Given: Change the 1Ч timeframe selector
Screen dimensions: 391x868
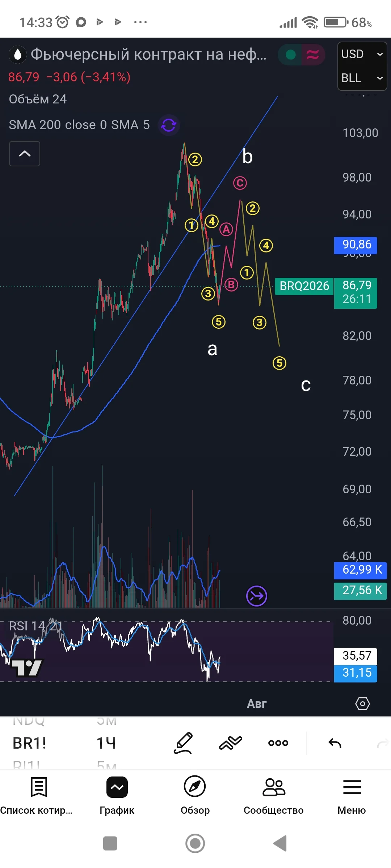Looking at the screenshot, I should 106,743.
